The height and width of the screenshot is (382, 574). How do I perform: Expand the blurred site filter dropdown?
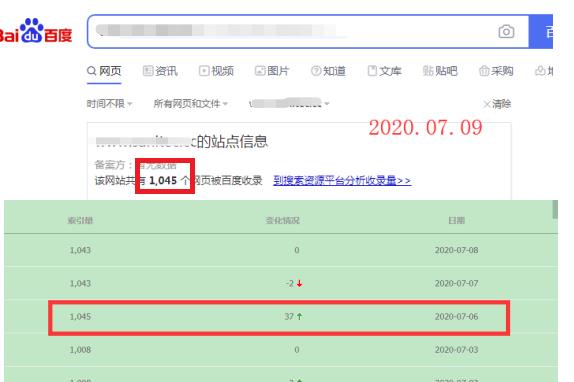click(289, 104)
